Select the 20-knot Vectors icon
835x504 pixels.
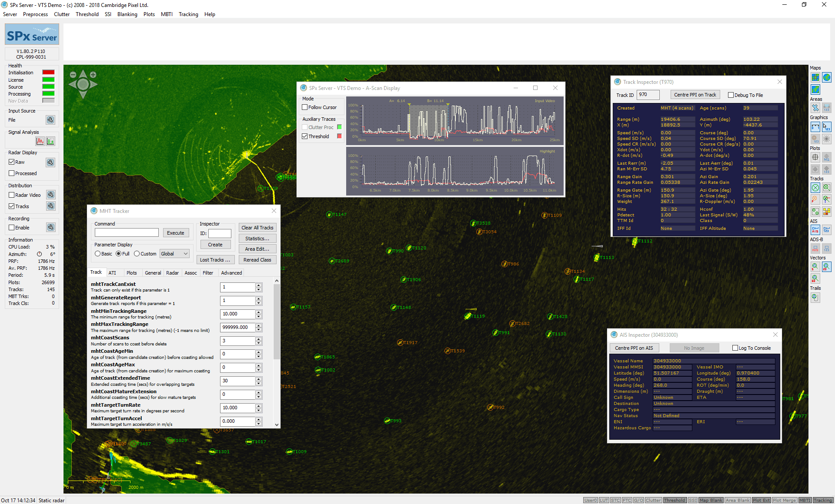pyautogui.click(x=827, y=266)
